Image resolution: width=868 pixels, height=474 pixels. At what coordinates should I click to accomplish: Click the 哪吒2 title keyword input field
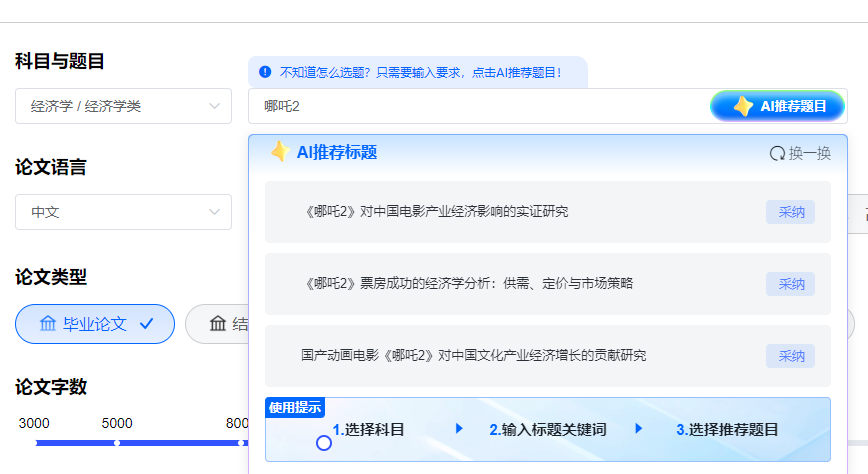[x=479, y=106]
